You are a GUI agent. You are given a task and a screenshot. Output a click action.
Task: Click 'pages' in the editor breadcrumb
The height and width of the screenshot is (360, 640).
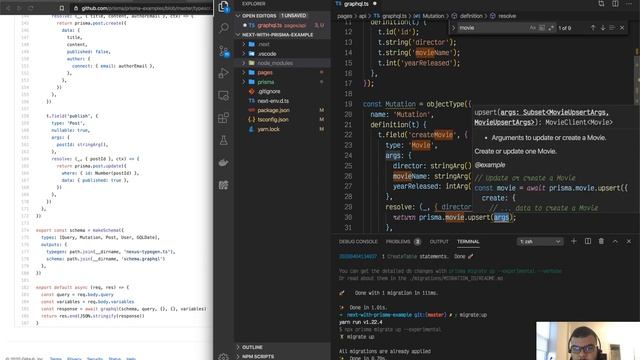click(x=344, y=16)
